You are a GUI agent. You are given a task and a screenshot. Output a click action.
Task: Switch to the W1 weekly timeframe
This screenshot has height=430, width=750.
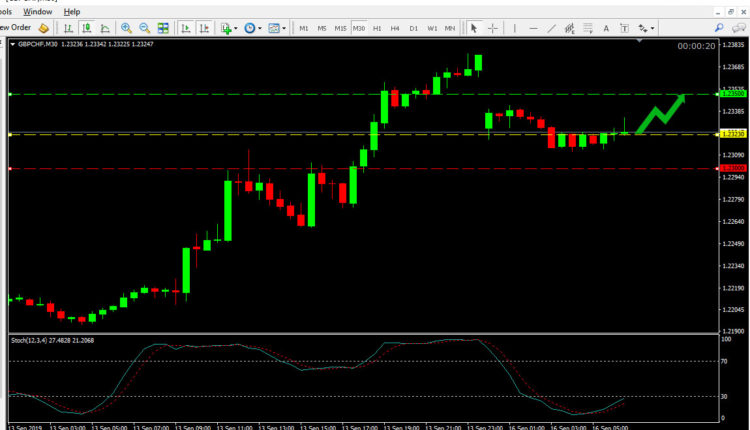click(432, 28)
